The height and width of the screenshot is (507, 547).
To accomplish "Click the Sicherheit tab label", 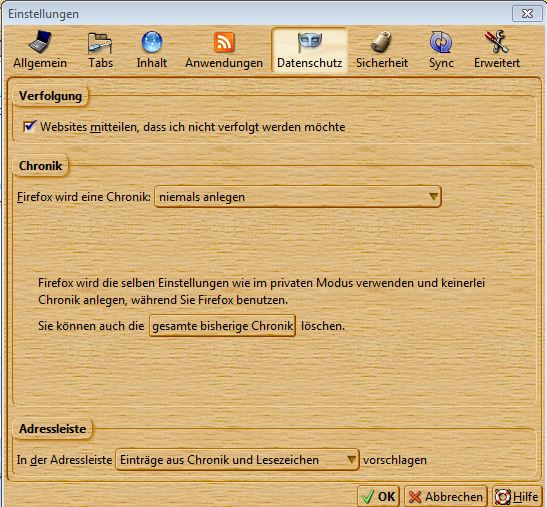I will (x=382, y=63).
